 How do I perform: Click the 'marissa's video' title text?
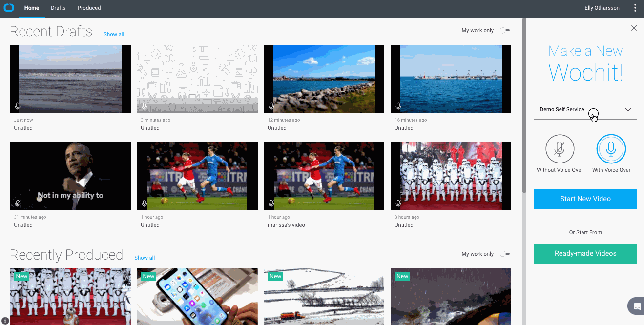[286, 225]
